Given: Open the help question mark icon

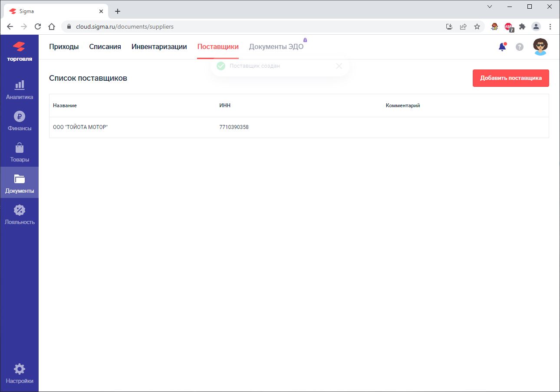Looking at the screenshot, I should pyautogui.click(x=519, y=47).
